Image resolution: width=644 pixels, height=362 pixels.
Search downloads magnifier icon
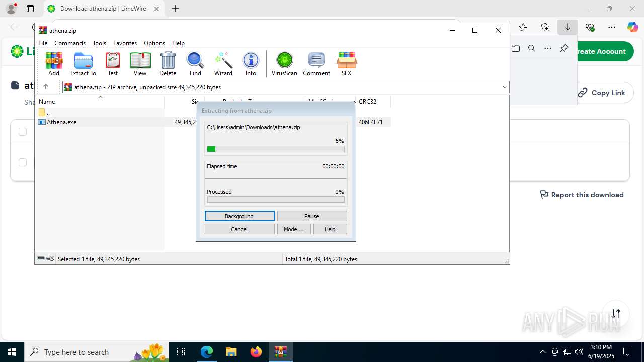pos(532,48)
